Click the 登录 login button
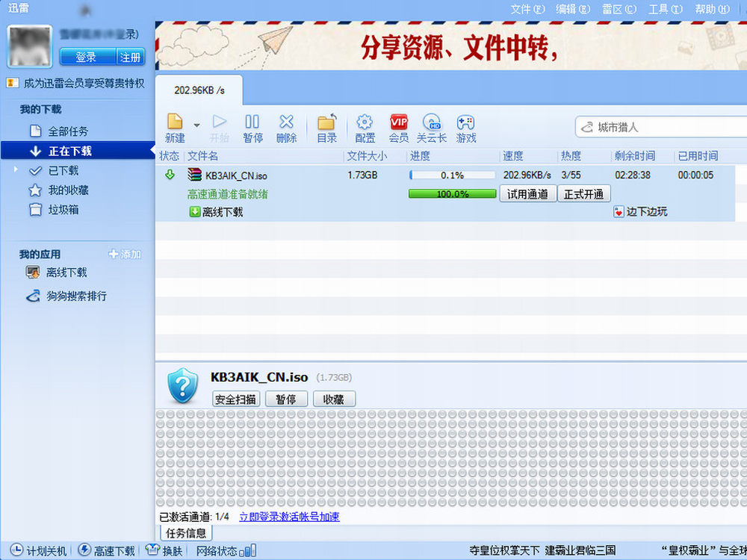The image size is (747, 560). [x=87, y=57]
